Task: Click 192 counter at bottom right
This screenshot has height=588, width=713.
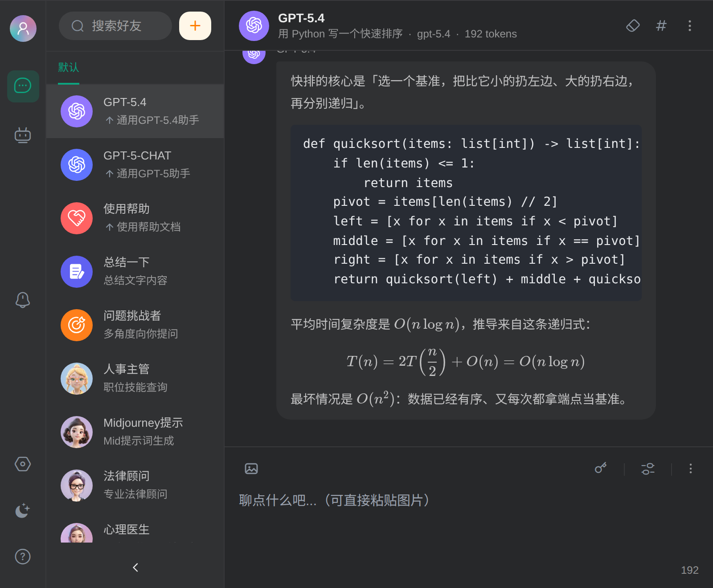Action: point(690,570)
